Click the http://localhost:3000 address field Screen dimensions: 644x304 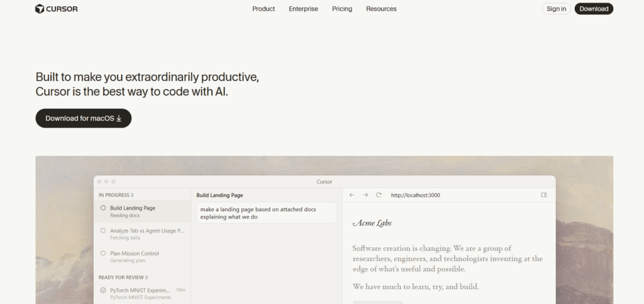tap(415, 195)
